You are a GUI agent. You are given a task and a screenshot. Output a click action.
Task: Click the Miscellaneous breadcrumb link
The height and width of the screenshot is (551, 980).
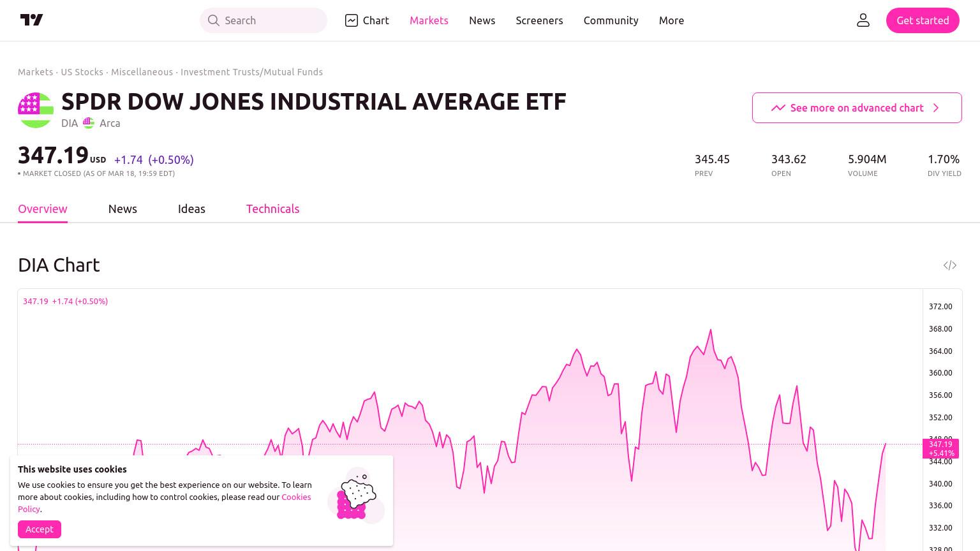click(142, 72)
